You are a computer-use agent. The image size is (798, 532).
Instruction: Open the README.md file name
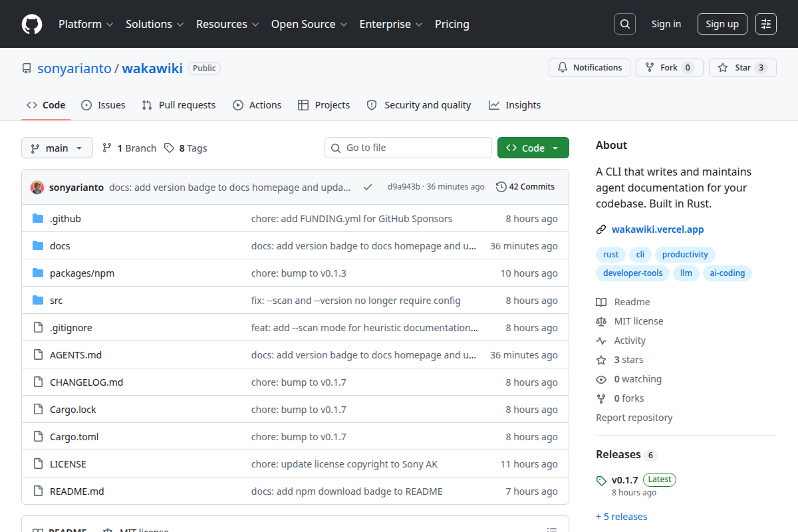click(x=77, y=491)
